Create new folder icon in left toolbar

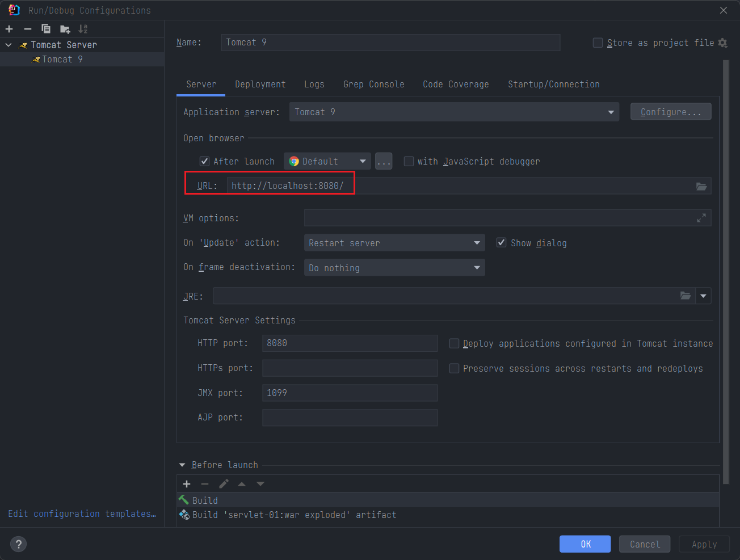(65, 29)
